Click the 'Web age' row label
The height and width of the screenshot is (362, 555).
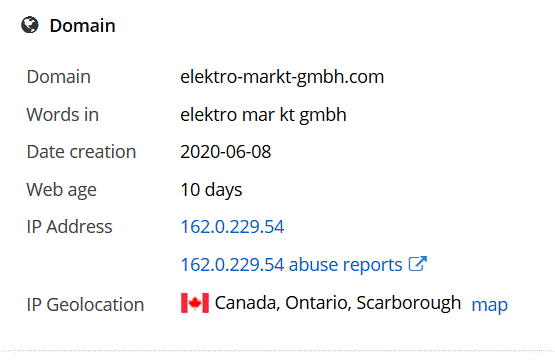pos(62,190)
